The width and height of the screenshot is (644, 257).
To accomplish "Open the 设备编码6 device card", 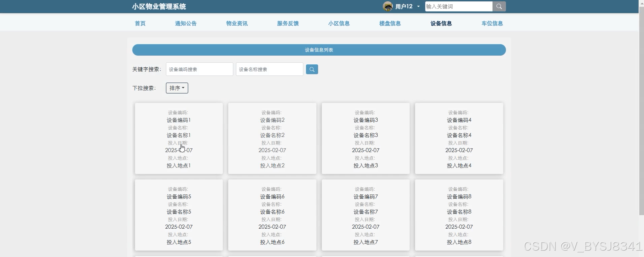I will click(x=272, y=215).
